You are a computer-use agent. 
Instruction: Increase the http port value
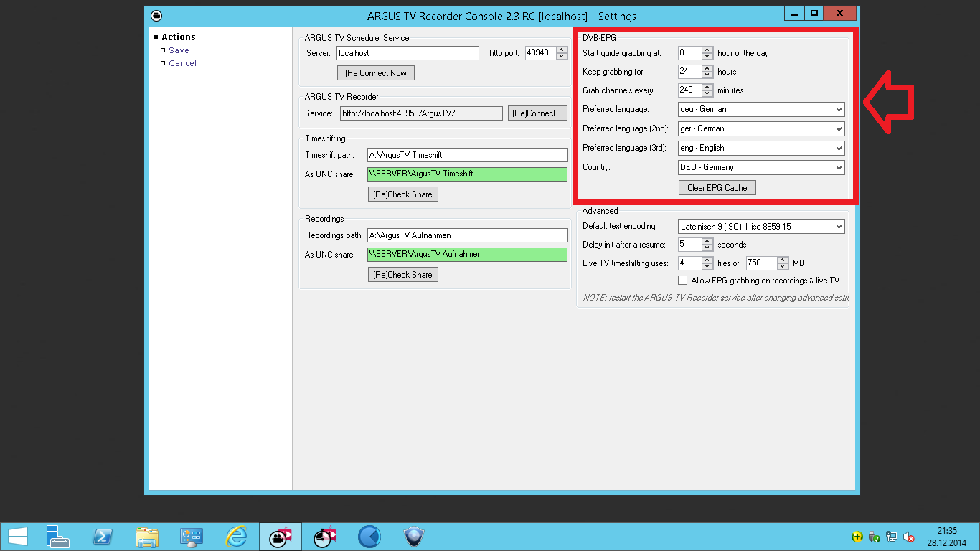(x=562, y=50)
